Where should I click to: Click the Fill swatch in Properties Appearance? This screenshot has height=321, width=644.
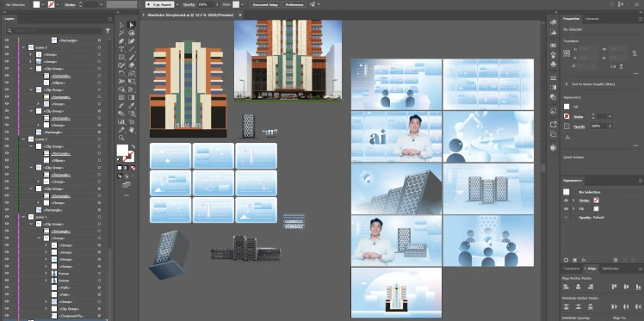(567, 107)
